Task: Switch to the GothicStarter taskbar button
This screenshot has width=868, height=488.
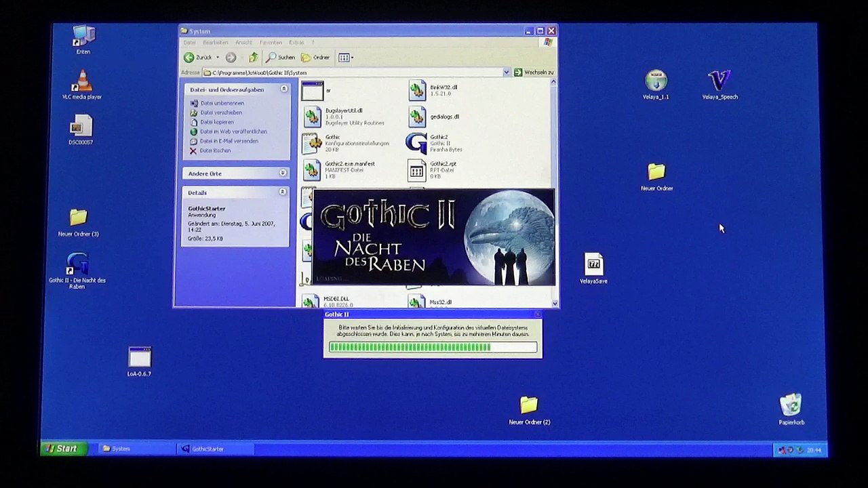Action: tap(216, 449)
